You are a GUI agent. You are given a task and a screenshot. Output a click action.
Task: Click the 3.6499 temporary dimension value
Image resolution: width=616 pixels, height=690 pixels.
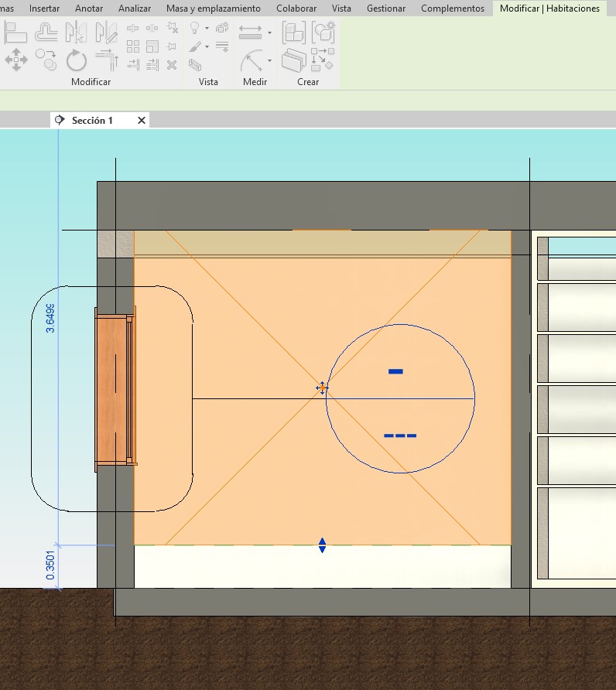point(50,318)
